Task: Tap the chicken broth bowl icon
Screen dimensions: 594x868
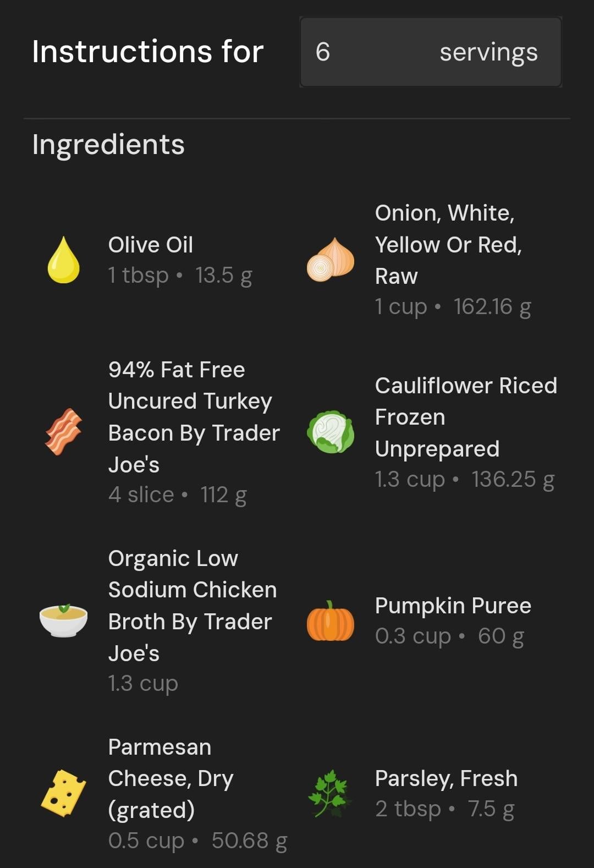Action: pyautogui.click(x=63, y=620)
